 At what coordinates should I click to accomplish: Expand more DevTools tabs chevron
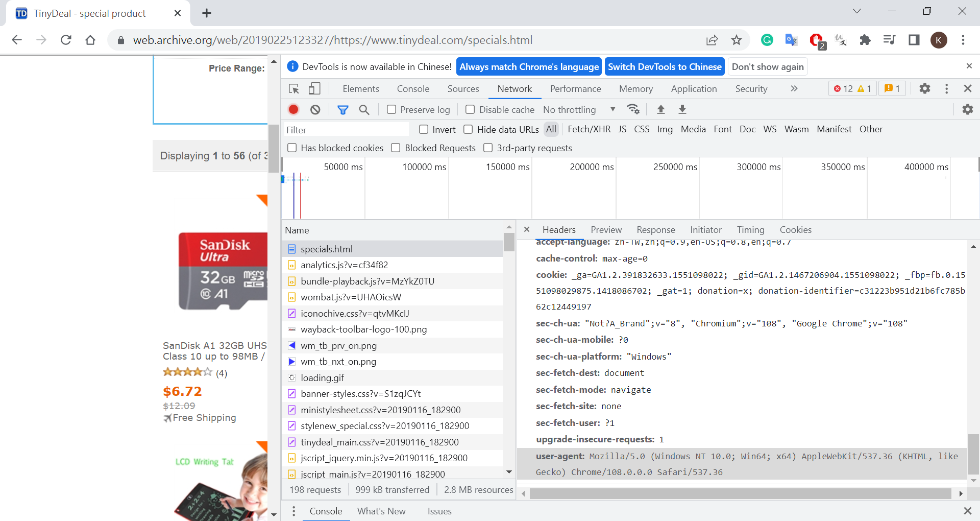pos(794,89)
